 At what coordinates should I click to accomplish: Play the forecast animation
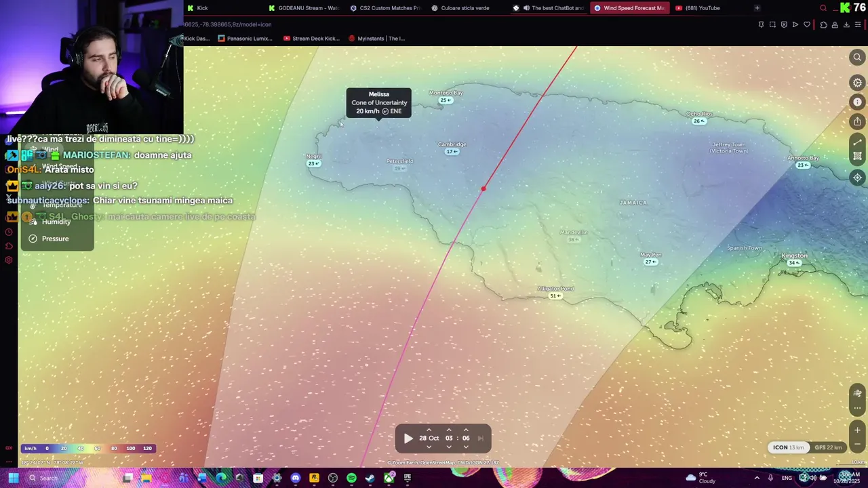click(408, 439)
